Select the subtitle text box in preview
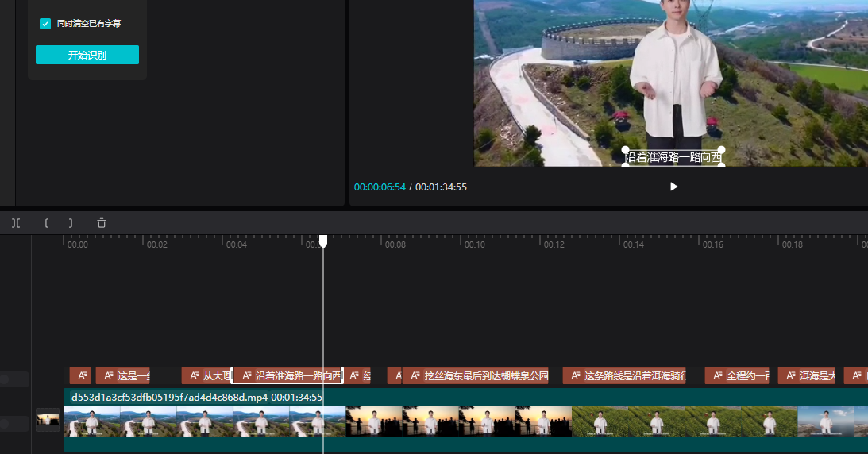This screenshot has height=454, width=868. coord(673,158)
